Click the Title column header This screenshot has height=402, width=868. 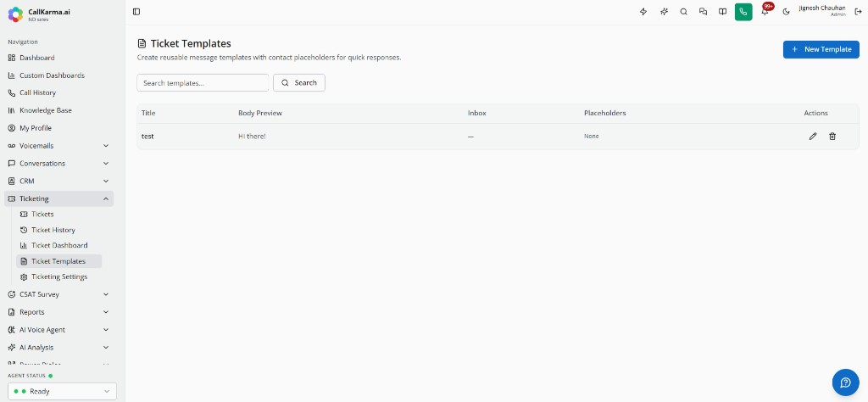(x=148, y=113)
